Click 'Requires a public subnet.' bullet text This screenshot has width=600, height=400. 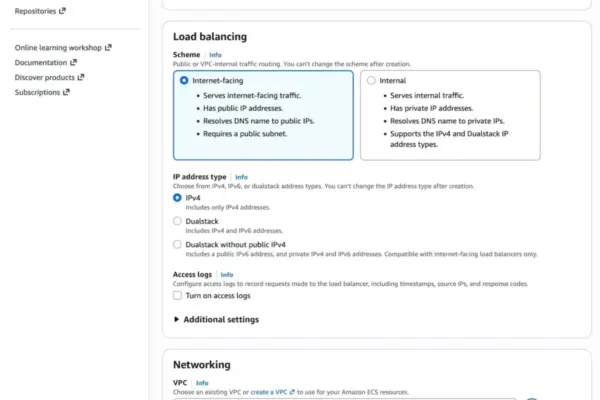245,134
